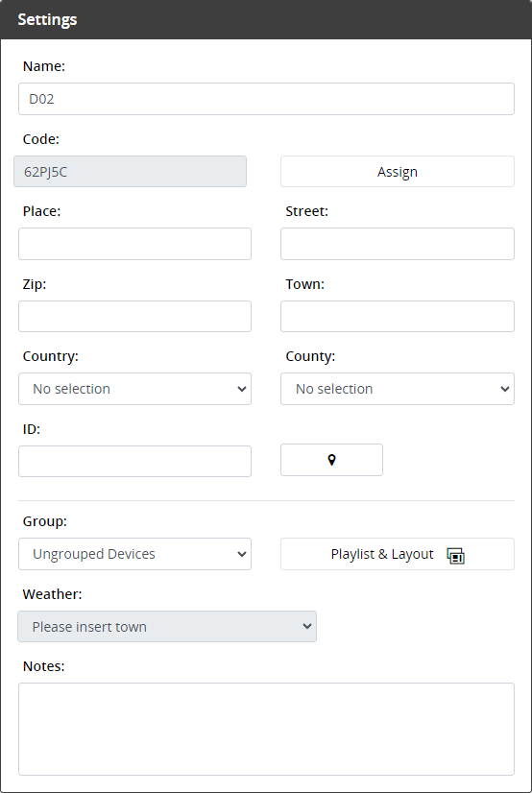
Task: Click inside the Notes text area
Action: [267, 730]
